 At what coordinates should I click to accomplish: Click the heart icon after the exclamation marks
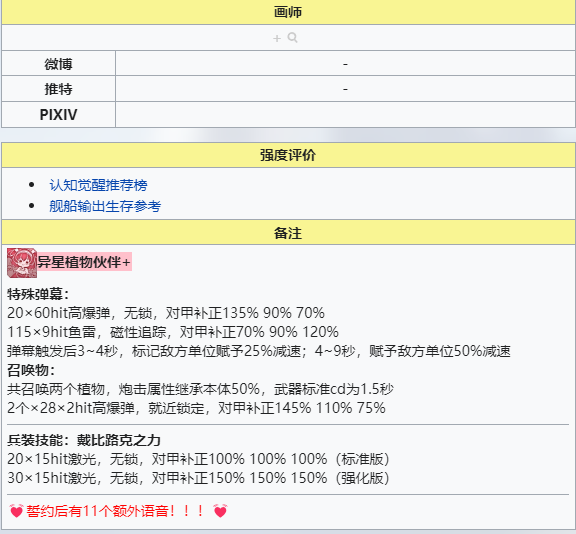(x=220, y=511)
